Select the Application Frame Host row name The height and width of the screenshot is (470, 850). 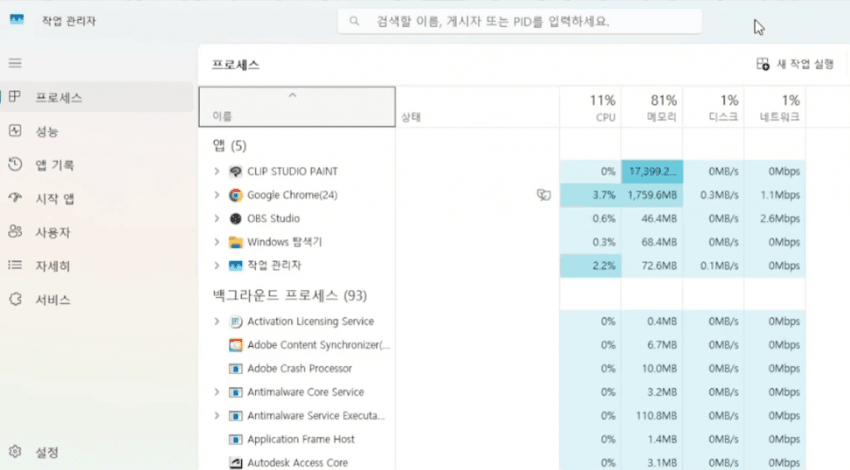click(x=301, y=439)
